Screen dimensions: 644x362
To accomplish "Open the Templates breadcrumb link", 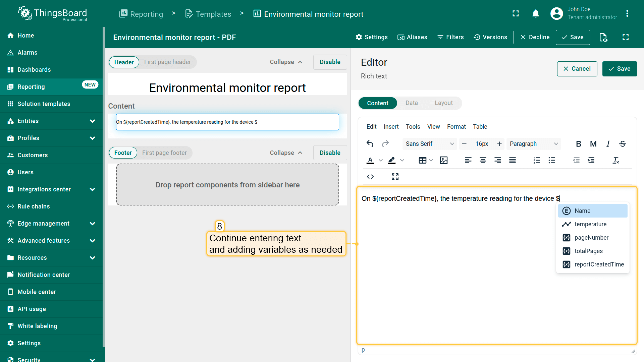I will 208,14.
